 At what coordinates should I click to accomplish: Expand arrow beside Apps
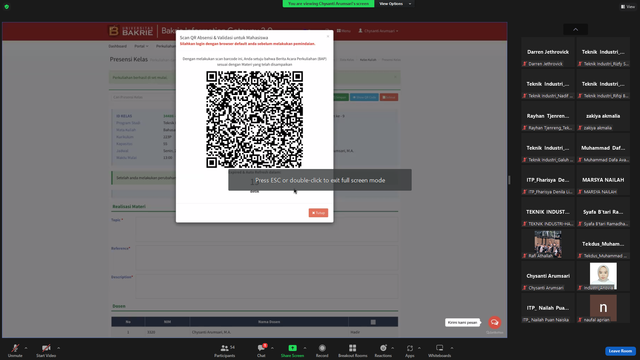(x=419, y=348)
